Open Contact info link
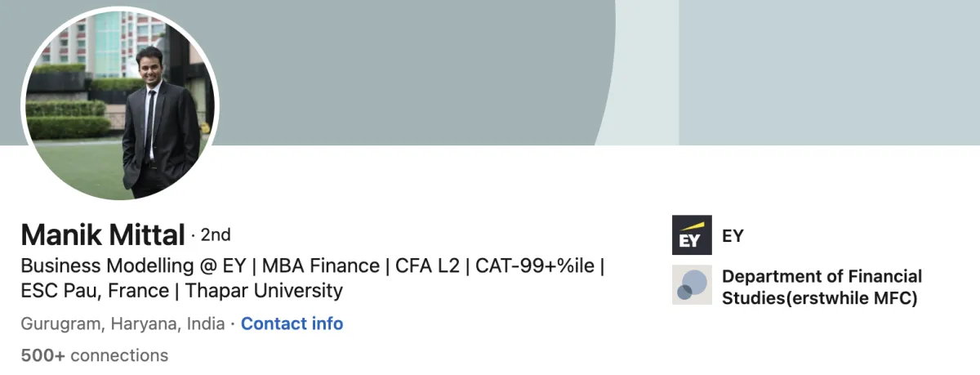The height and width of the screenshot is (375, 980). point(292,324)
